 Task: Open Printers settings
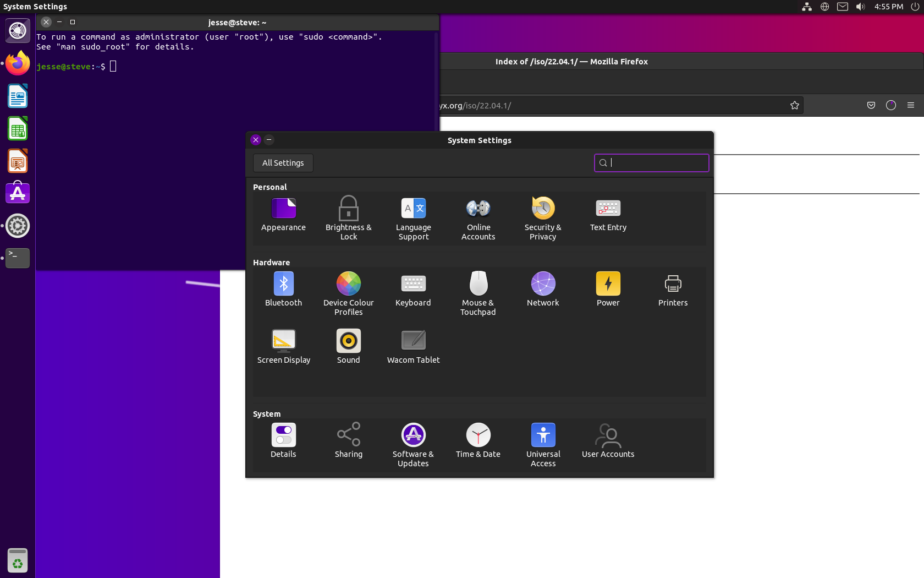click(x=673, y=290)
